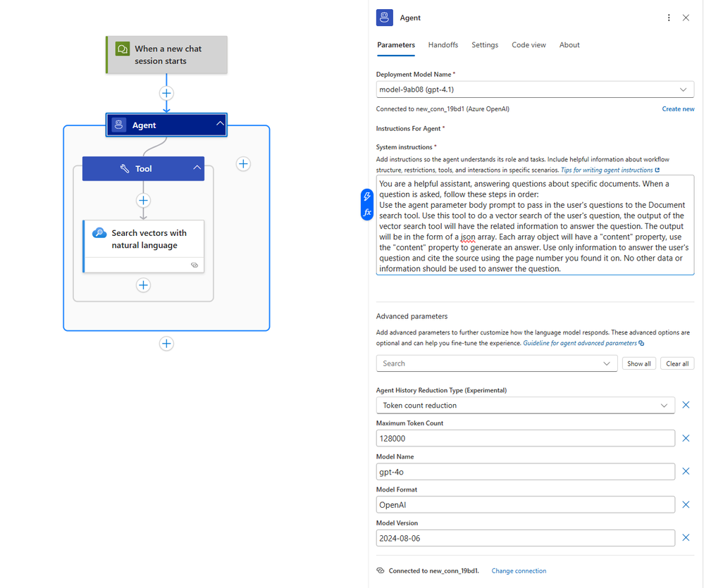The width and height of the screenshot is (704, 588).
Task: Remove the Maximum Token Count parameter
Action: [x=686, y=438]
